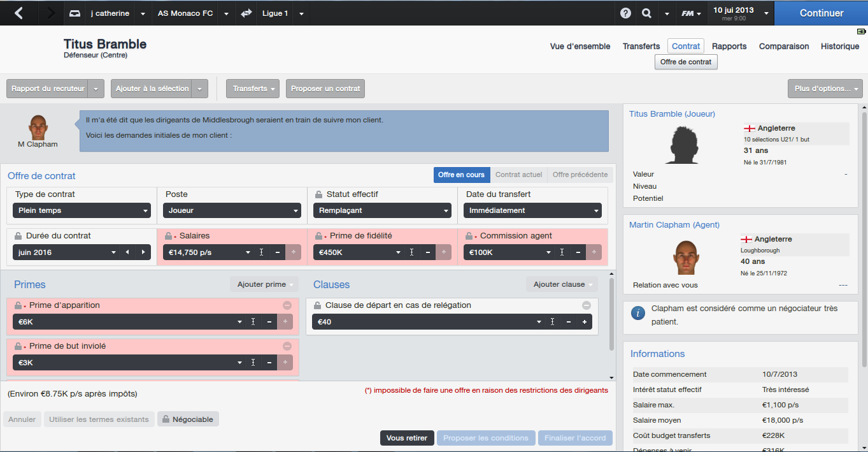Toggle the lock on Prime d'apparition
Viewport: 868px width, 452px height.
point(18,305)
